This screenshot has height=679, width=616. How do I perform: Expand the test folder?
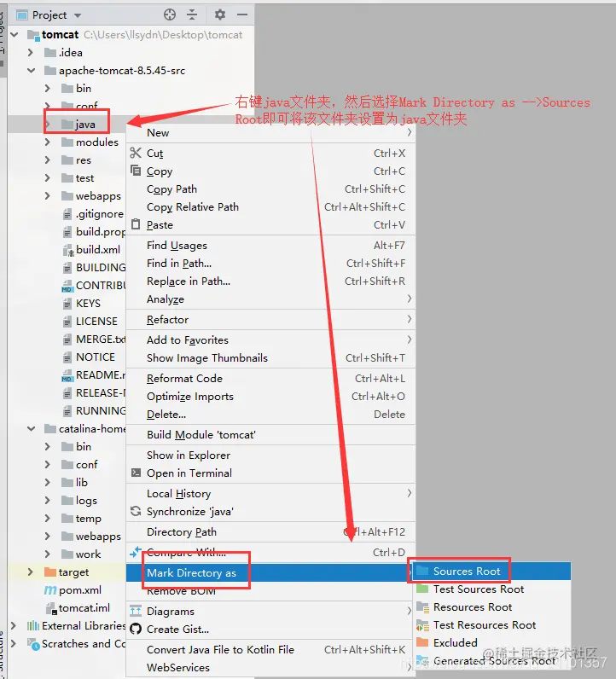tap(47, 178)
